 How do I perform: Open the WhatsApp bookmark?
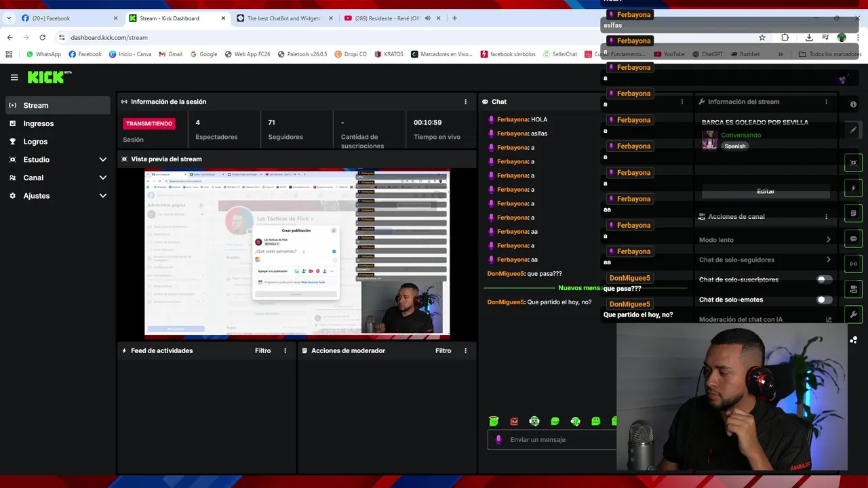pyautogui.click(x=43, y=54)
